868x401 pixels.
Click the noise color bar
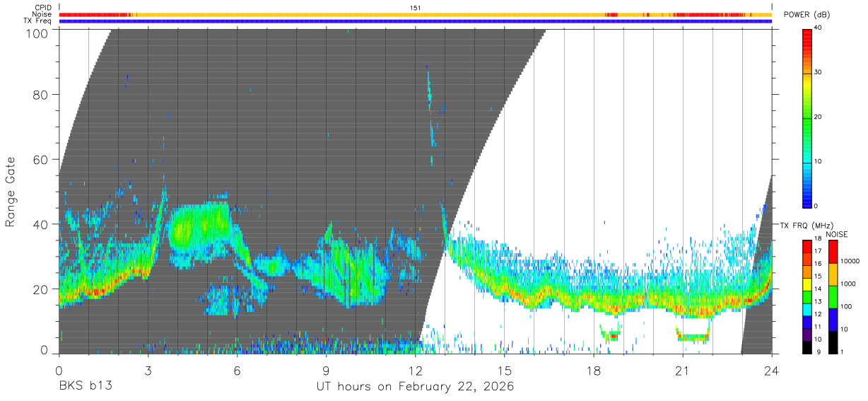pyautogui.click(x=833, y=296)
